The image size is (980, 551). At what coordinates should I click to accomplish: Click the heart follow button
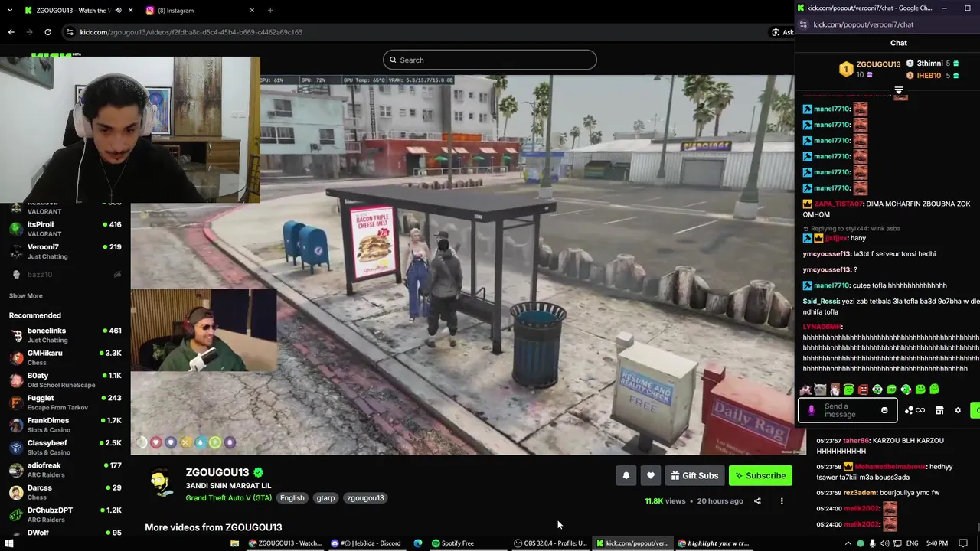651,476
